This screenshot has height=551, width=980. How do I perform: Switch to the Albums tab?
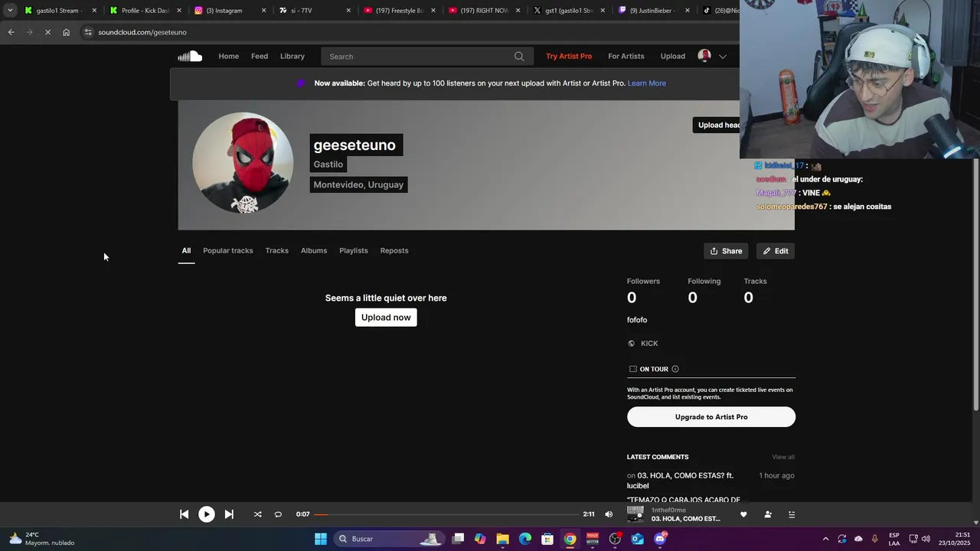[x=314, y=250]
